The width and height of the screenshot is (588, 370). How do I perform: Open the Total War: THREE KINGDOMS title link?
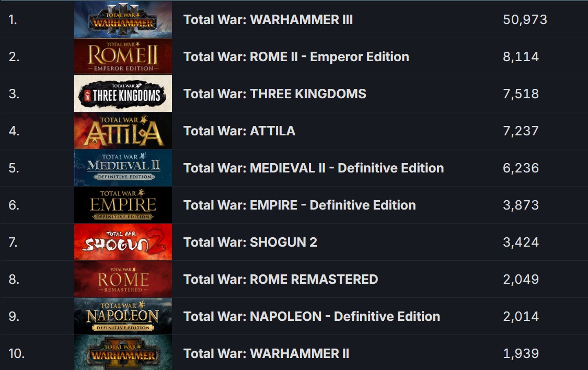pos(274,94)
